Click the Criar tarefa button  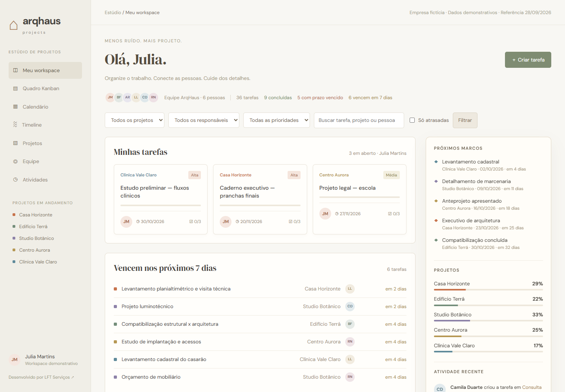pyautogui.click(x=528, y=60)
